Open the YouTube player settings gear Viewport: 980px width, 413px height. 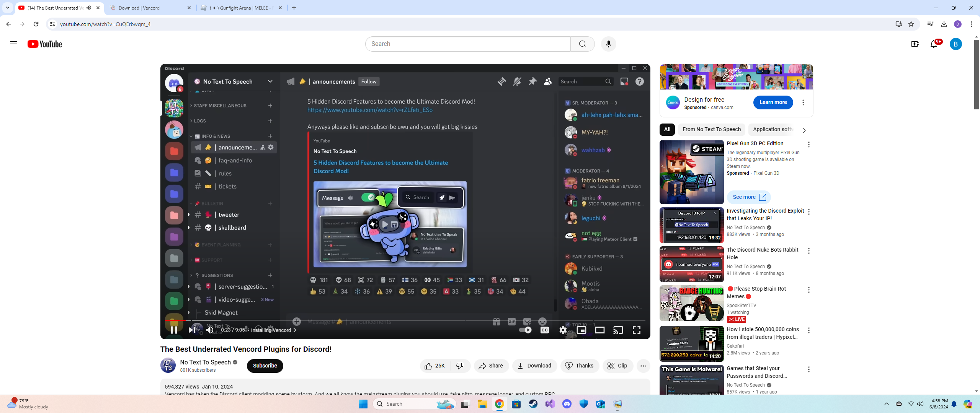[x=563, y=330]
